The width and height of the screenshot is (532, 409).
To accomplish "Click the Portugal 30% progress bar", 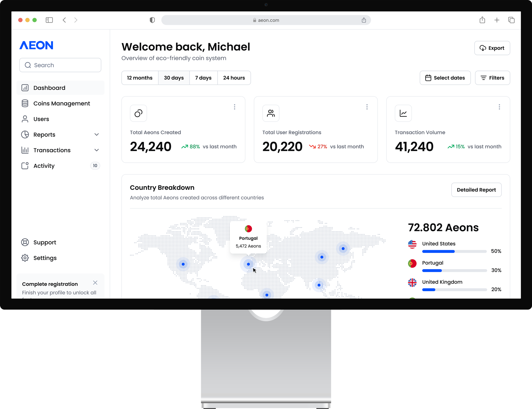I will point(455,271).
